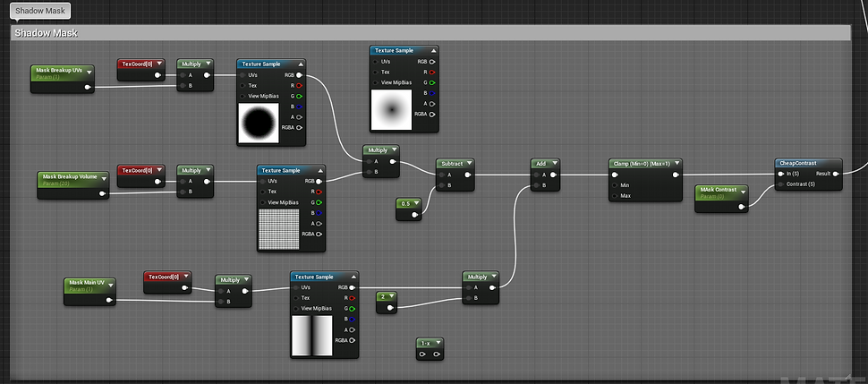Image resolution: width=868 pixels, height=384 pixels.
Task: Click RGB output pin on striped Texture Sample
Action: [352, 287]
